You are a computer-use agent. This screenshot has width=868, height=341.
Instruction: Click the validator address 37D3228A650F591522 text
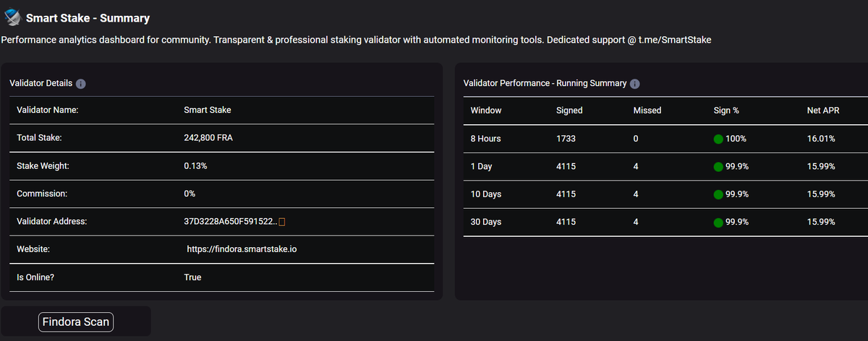click(x=231, y=222)
